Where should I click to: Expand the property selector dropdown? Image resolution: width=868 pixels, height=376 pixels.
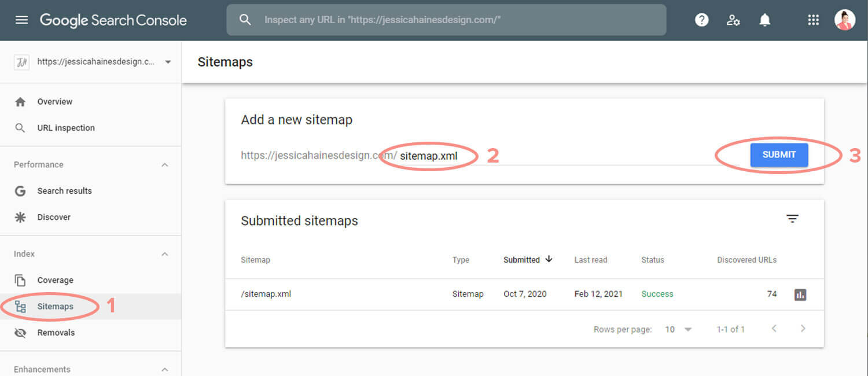(x=168, y=62)
